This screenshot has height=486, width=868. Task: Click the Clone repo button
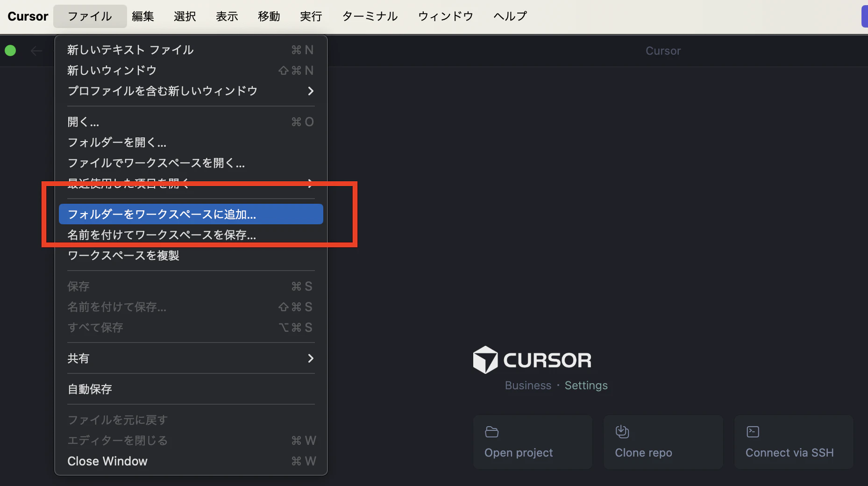coord(663,442)
